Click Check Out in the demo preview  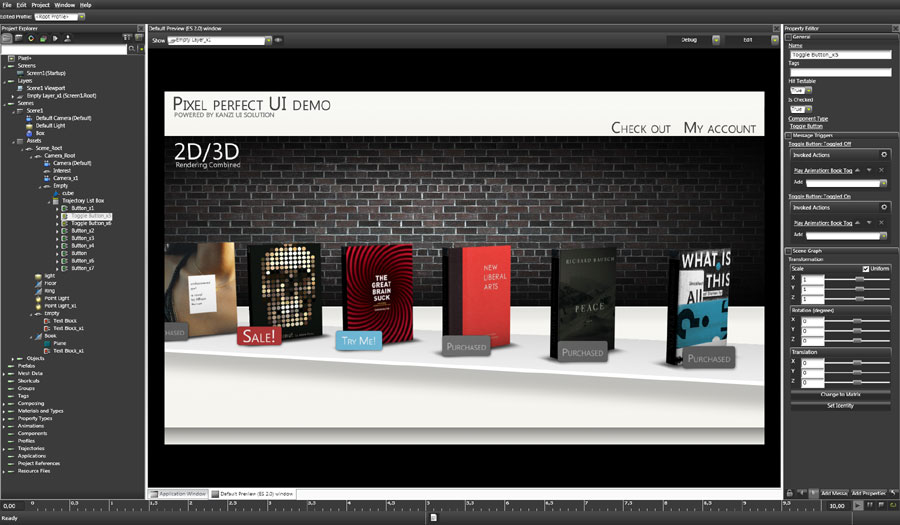coord(641,128)
